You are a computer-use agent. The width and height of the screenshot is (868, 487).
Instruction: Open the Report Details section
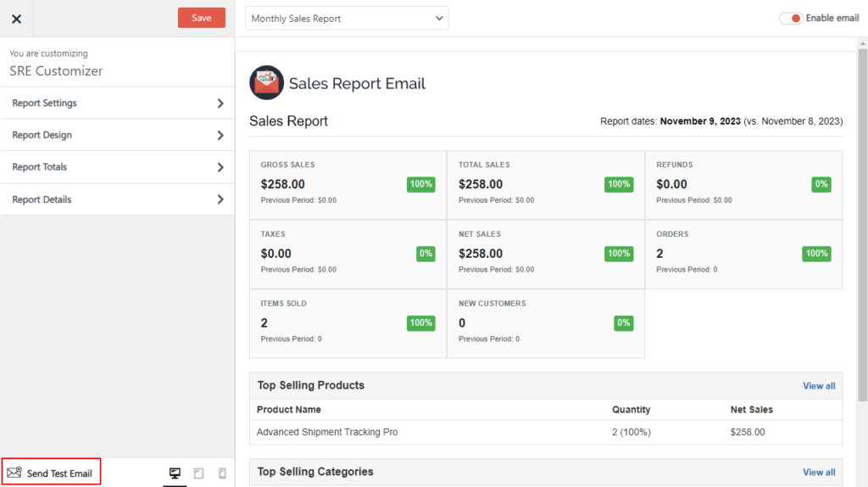tap(117, 199)
